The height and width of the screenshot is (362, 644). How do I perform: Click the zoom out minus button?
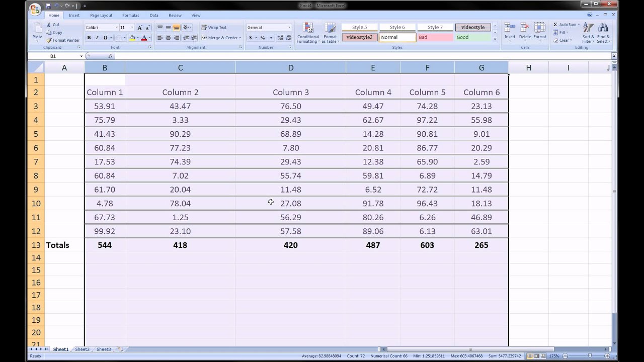(566, 356)
